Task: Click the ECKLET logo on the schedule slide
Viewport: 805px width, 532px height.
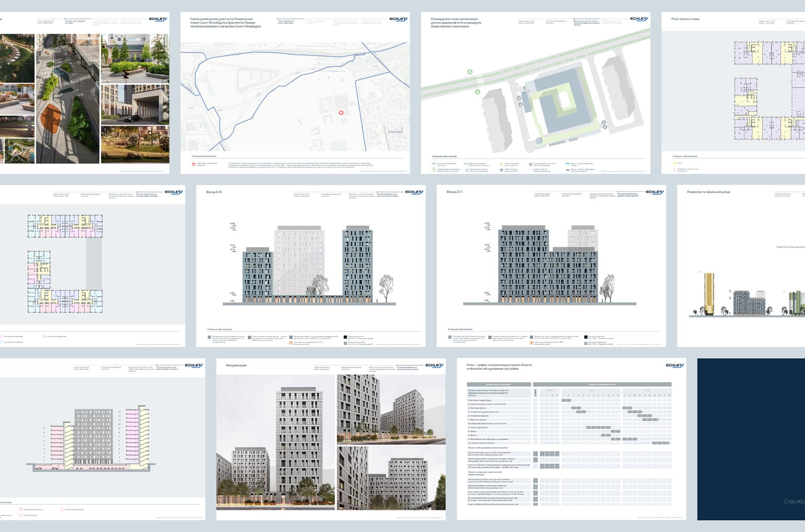Action: coord(674,366)
